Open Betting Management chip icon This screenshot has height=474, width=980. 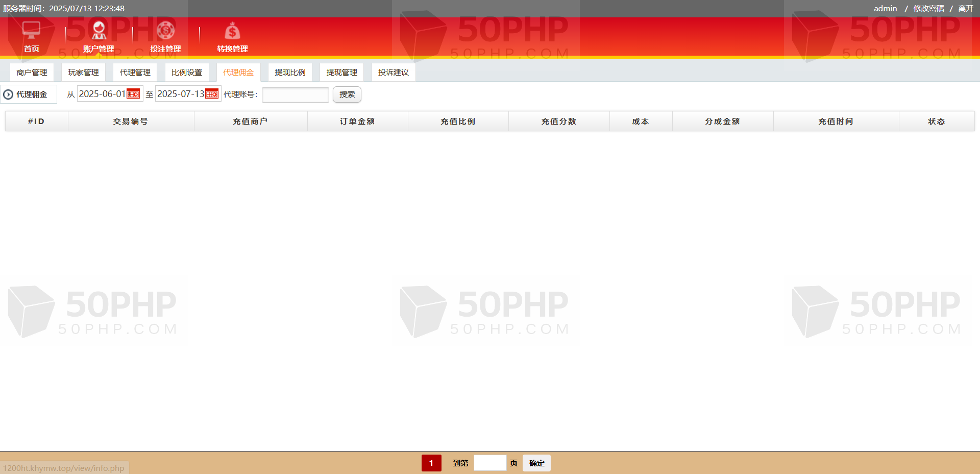tap(165, 31)
